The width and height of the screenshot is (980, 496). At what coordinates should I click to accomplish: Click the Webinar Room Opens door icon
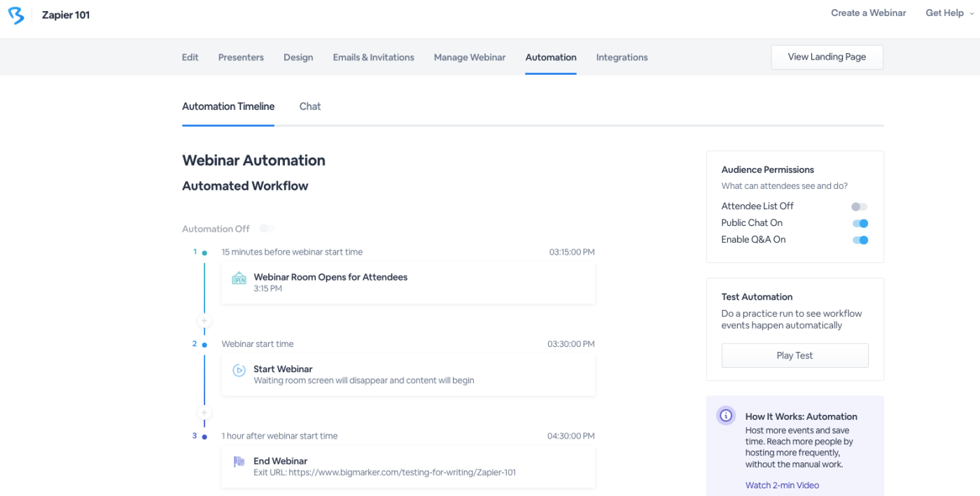point(239,278)
